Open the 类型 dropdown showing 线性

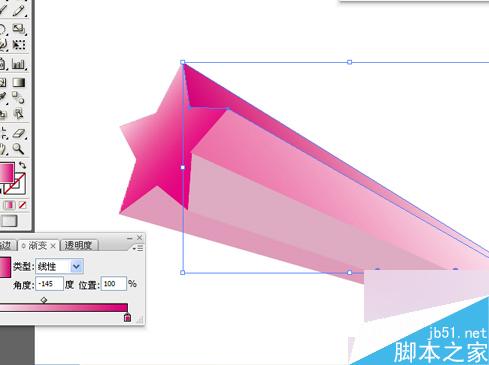pyautogui.click(x=59, y=266)
